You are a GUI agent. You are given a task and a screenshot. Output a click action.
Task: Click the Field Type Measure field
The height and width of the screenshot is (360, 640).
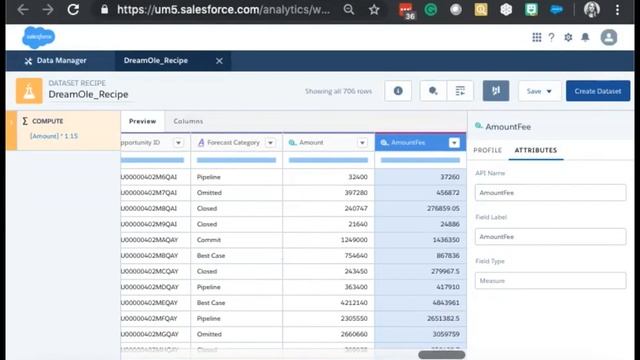(x=550, y=281)
